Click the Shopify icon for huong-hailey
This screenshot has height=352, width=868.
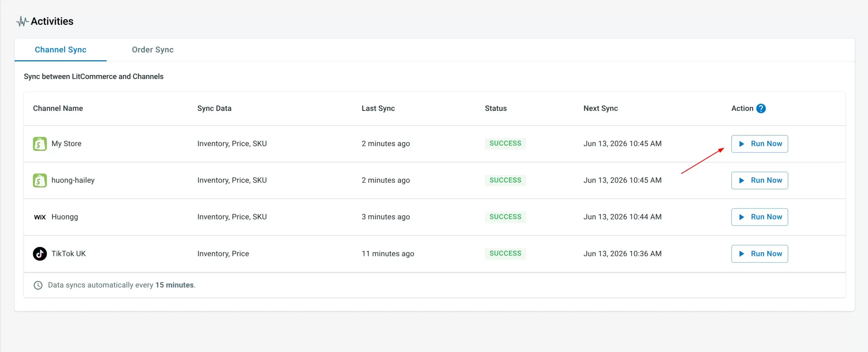(x=40, y=180)
